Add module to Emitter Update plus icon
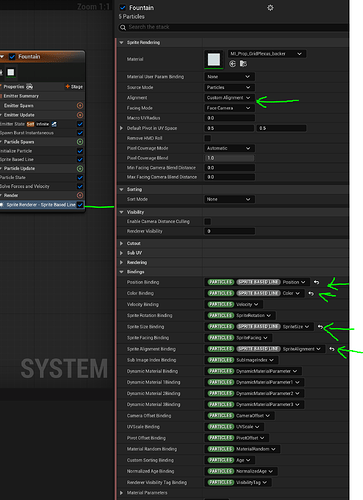Viewport: 363px width, 500px height. (x=80, y=115)
